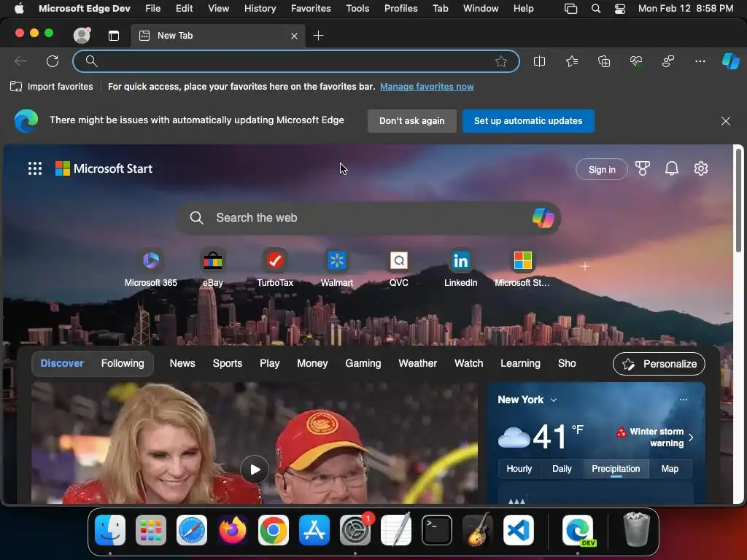
Task: Show the Hourly forecast
Action: click(x=519, y=469)
